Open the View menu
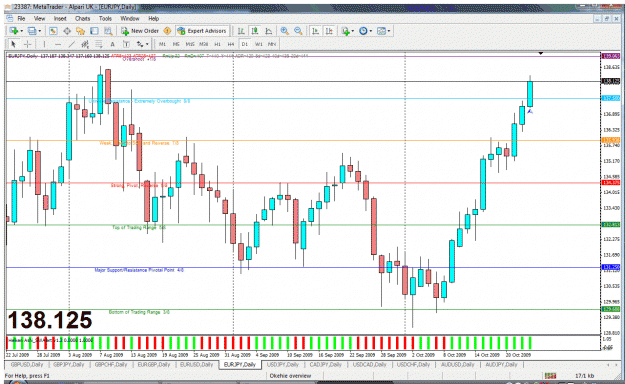This screenshot has width=625, height=384. pos(39,18)
